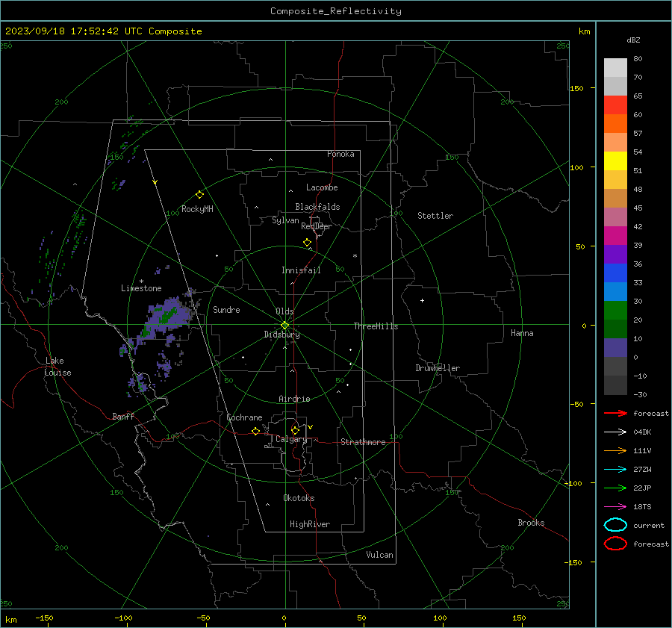Click the 18TS legend label
Screen dimensions: 672x628
[642, 507]
